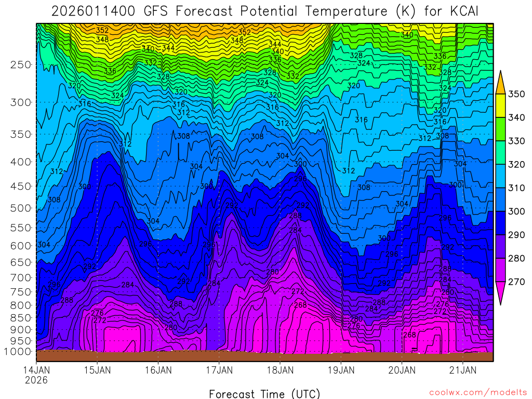Click the 550 pressure level axis label
532x399 pixels.
(x=21, y=228)
